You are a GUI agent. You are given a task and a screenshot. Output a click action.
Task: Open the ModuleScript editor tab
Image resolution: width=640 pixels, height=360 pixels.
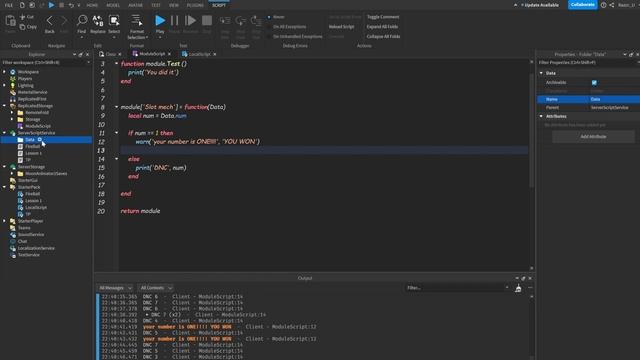(152, 54)
